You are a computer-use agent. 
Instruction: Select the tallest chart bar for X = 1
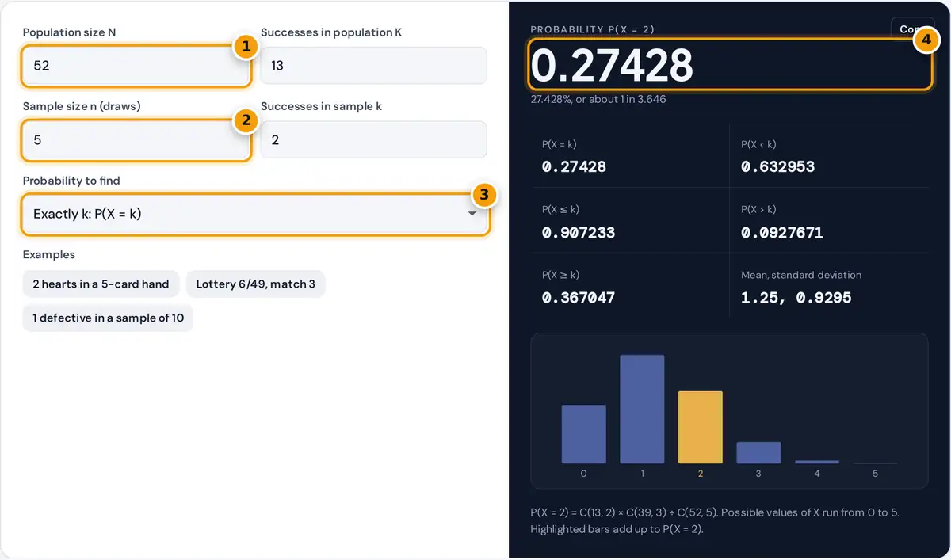pyautogui.click(x=642, y=409)
